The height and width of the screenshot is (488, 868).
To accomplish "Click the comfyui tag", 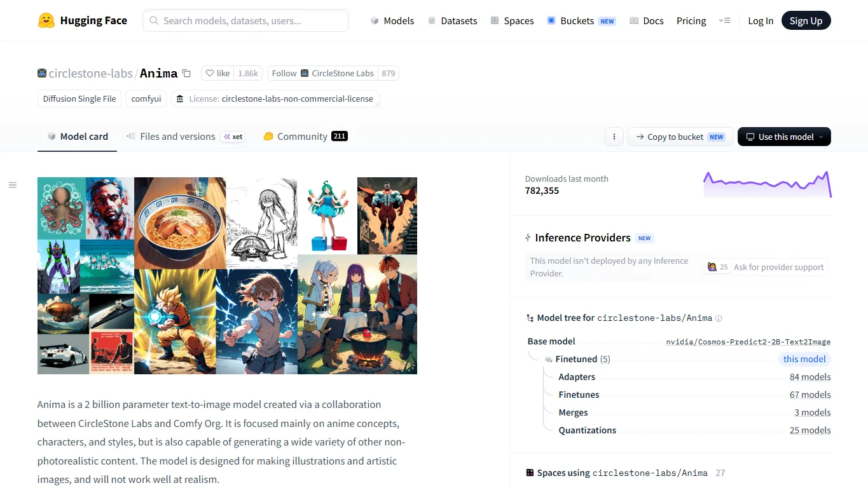I will [x=146, y=98].
